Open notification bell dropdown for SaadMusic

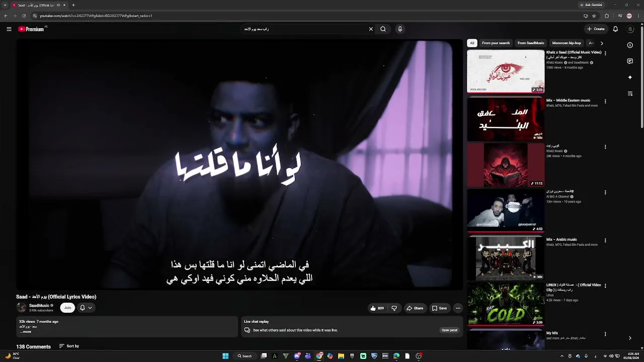pos(86,308)
